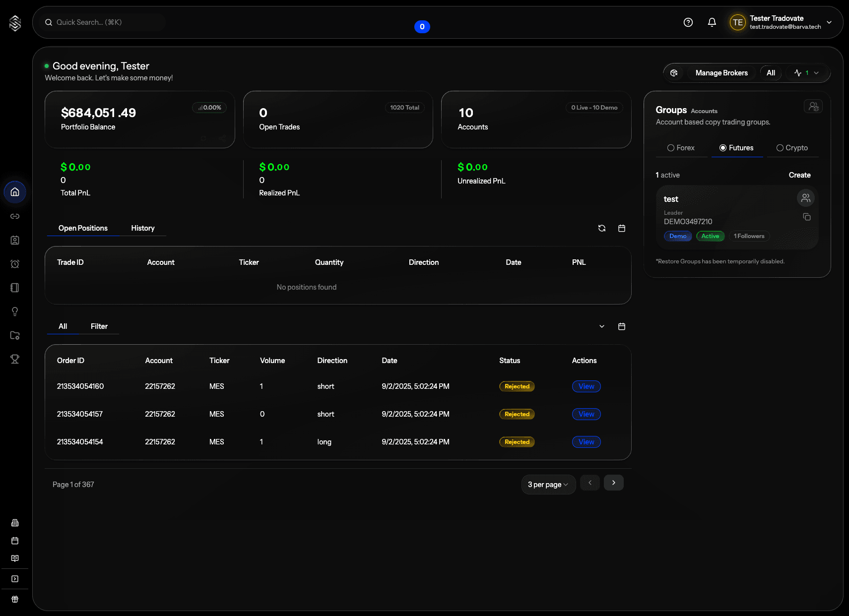Select the Home icon in the sidebar
Viewport: 849px width, 616px height.
pyautogui.click(x=15, y=192)
